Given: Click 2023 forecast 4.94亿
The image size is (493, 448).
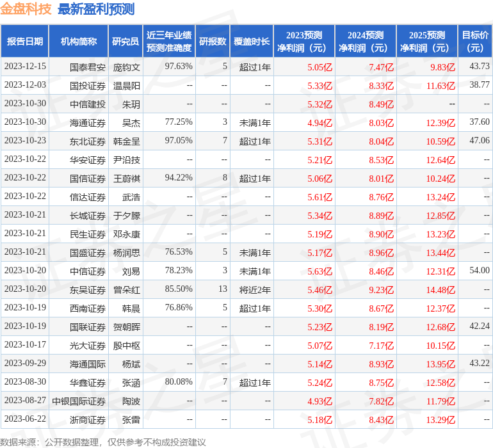Looking at the screenshot, I should [x=319, y=123].
